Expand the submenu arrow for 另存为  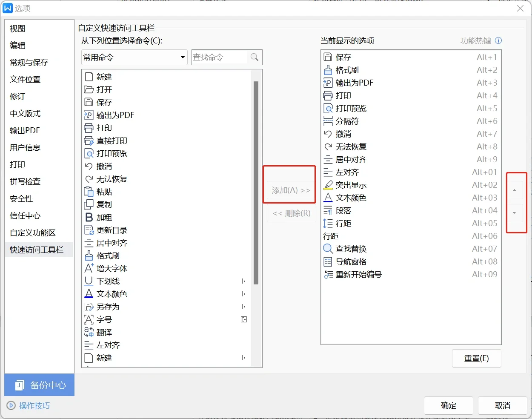pos(244,307)
